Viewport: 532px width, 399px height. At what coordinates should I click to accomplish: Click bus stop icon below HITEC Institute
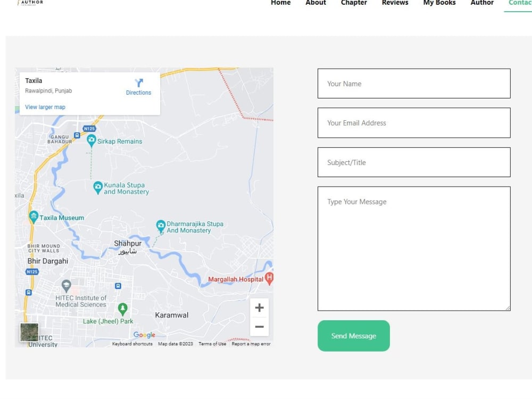pyautogui.click(x=118, y=286)
